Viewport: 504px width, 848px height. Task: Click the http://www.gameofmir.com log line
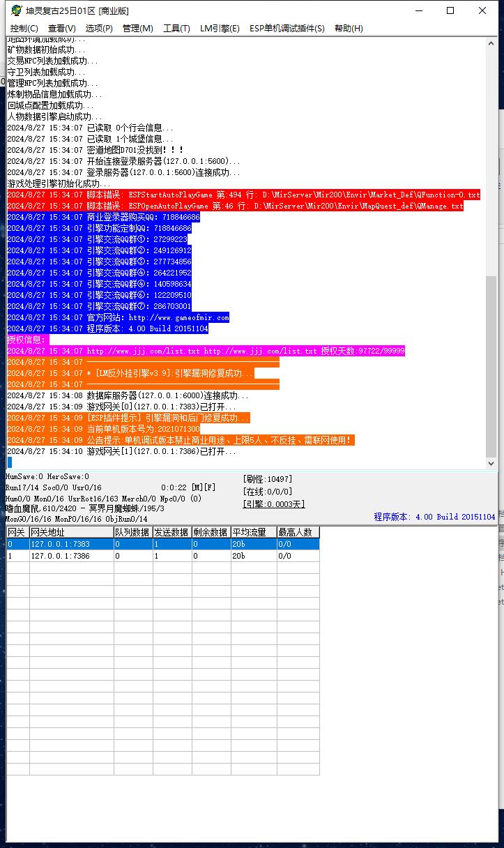tap(118, 317)
